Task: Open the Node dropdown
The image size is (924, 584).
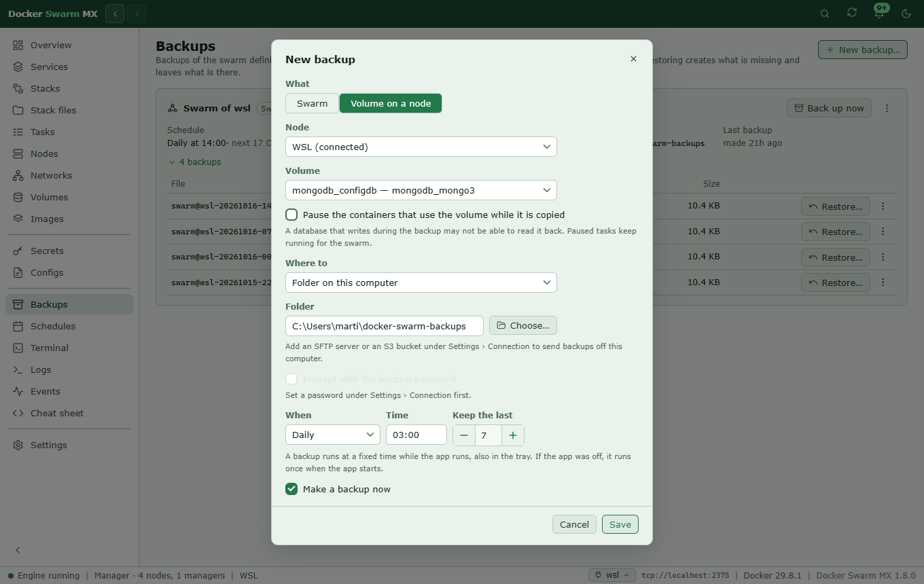Action: pos(421,147)
